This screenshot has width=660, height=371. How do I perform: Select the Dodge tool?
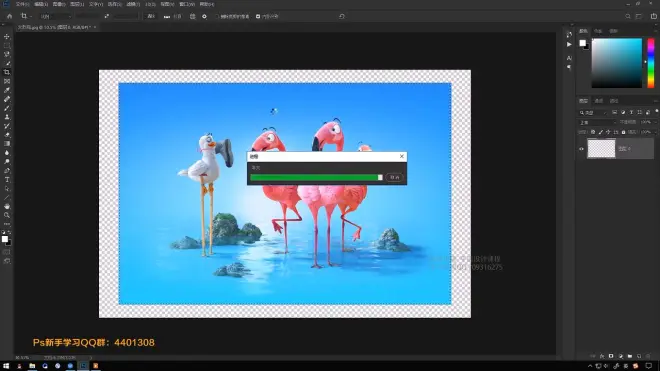tap(7, 162)
